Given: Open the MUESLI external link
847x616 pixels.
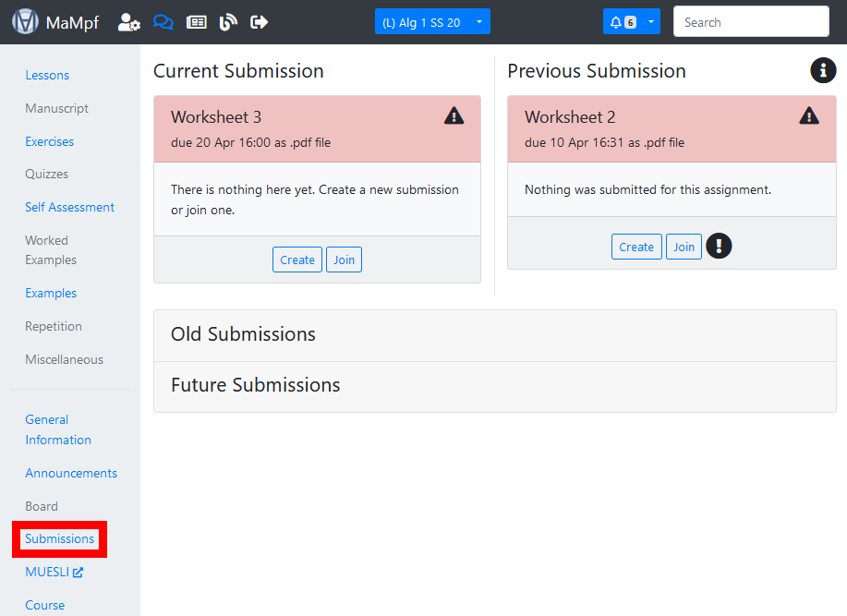Looking at the screenshot, I should point(54,572).
